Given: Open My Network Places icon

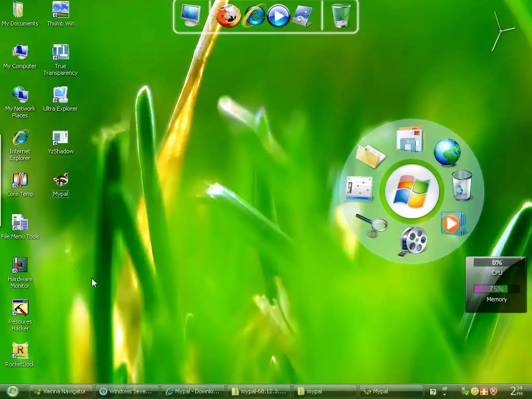Looking at the screenshot, I should click(x=20, y=103).
